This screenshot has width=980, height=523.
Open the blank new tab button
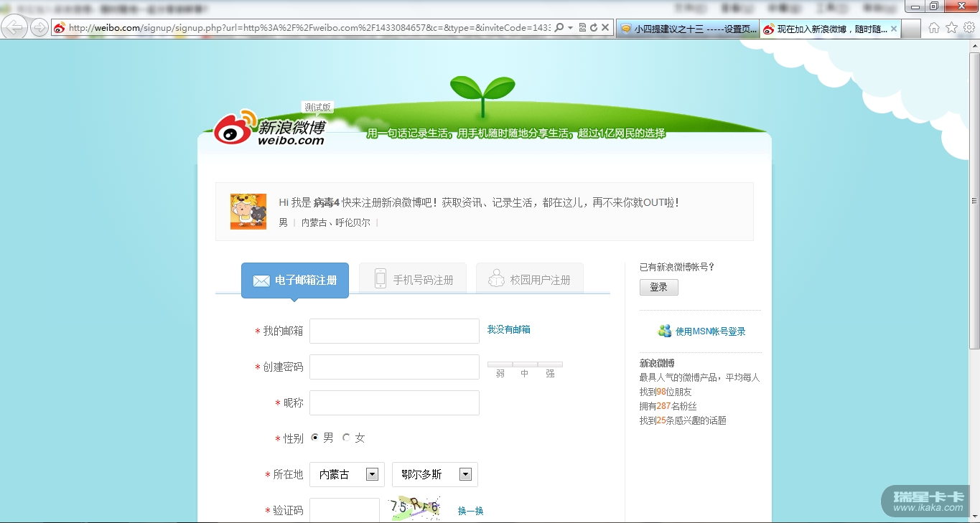click(x=911, y=29)
